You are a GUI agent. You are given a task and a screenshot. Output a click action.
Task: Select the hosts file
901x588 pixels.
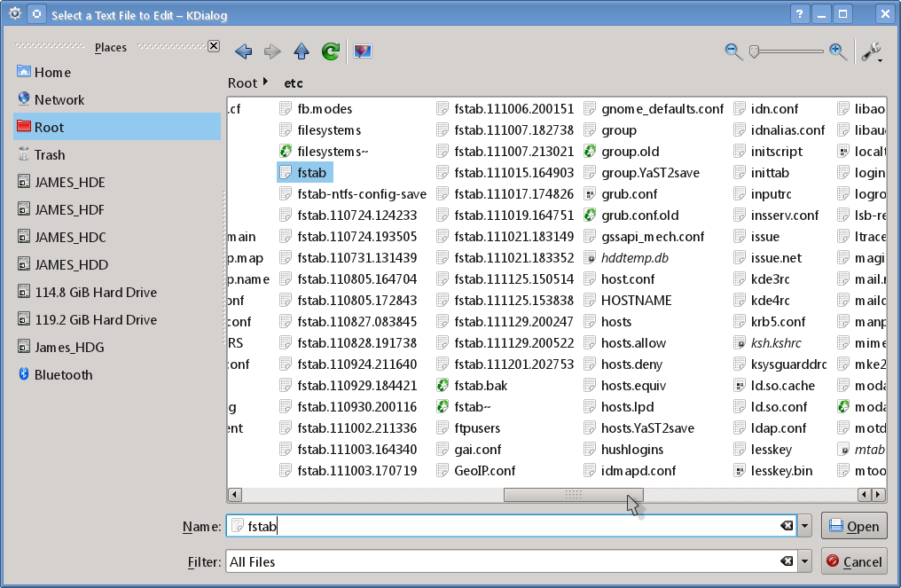click(608, 322)
